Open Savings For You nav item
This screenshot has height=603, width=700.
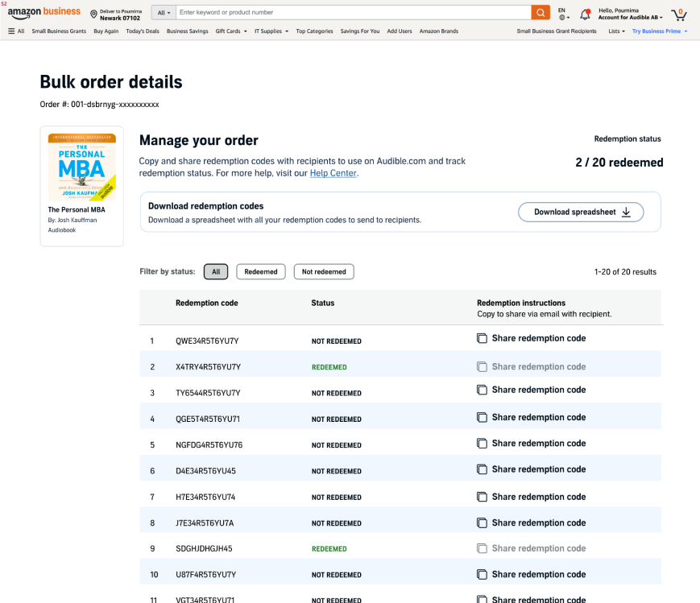click(x=360, y=31)
